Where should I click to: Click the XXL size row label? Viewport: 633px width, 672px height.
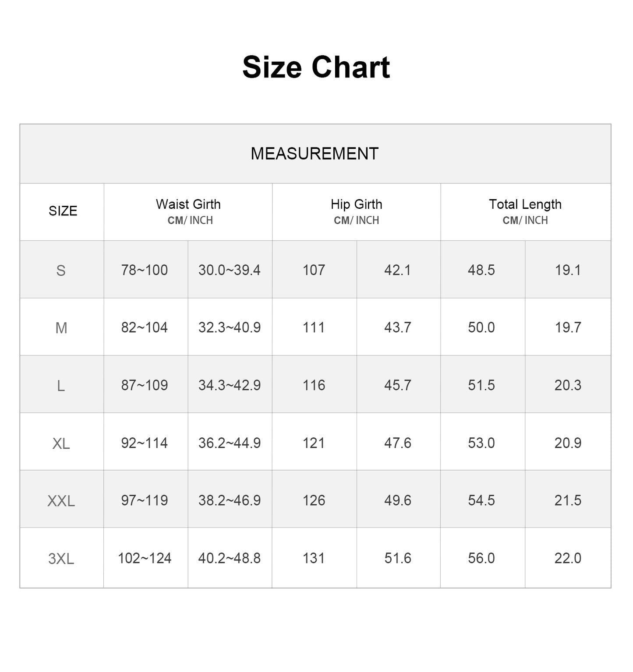[61, 501]
